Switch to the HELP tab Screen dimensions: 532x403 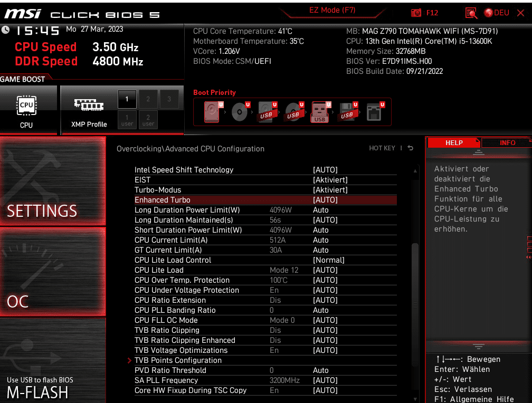tap(454, 143)
